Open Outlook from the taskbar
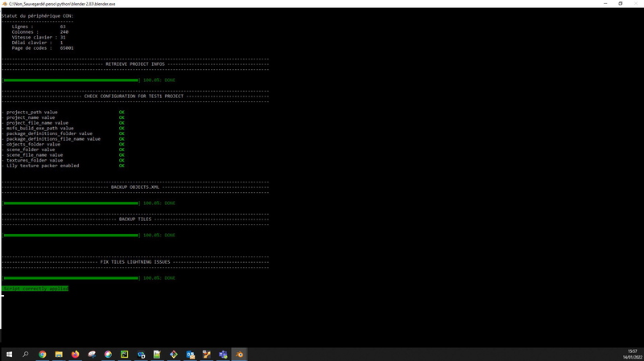 pyautogui.click(x=191, y=354)
